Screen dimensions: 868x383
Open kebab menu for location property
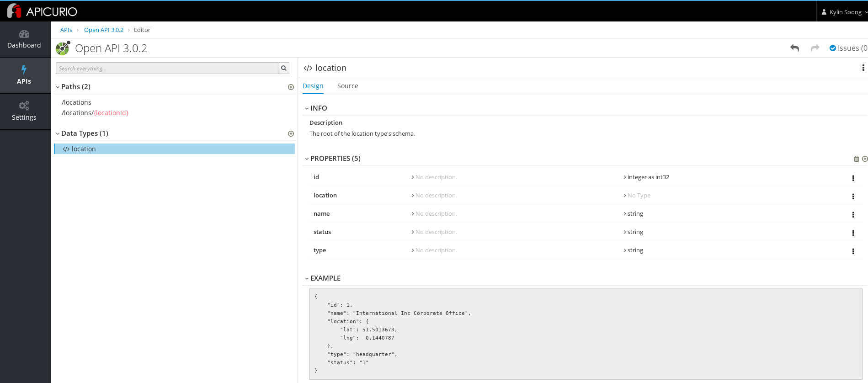point(853,196)
